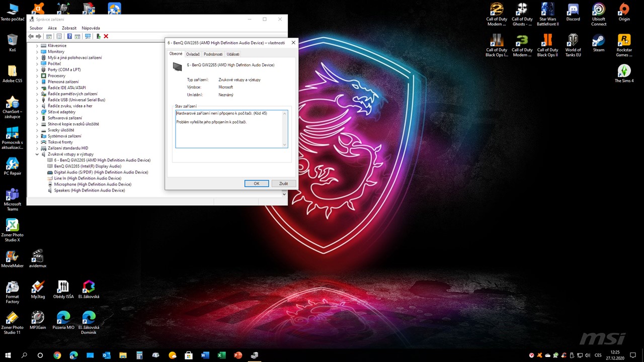Expand the Systémová zařízení category
The width and height of the screenshot is (644, 362).
37,136
